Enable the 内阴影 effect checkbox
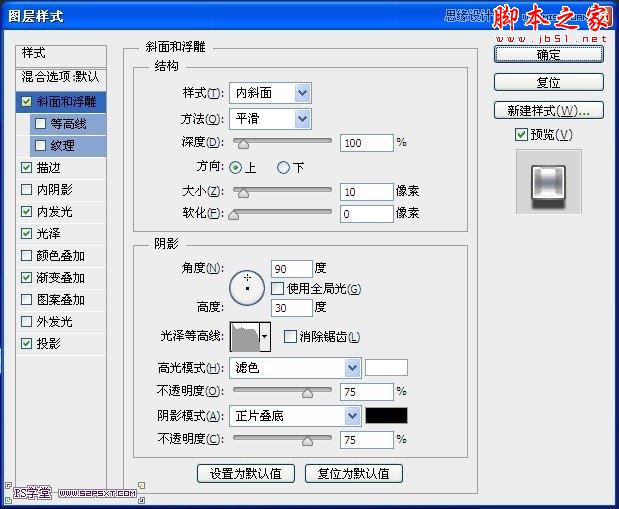 click(x=26, y=190)
